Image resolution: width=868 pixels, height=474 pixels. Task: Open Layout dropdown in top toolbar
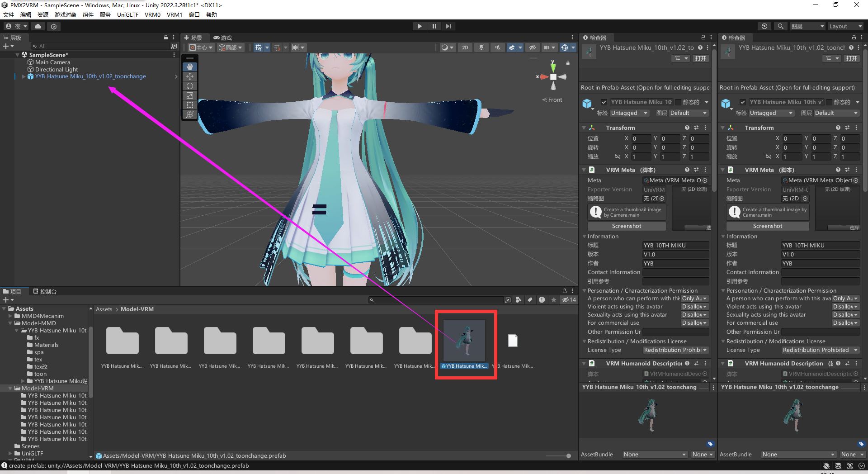point(845,26)
